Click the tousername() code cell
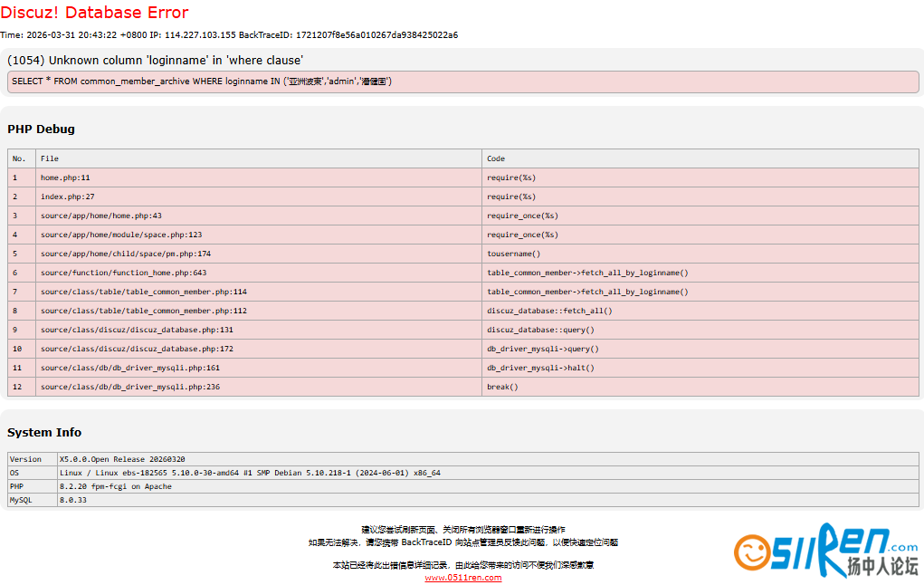Viewport: 924px width, 585px height. (x=700, y=254)
